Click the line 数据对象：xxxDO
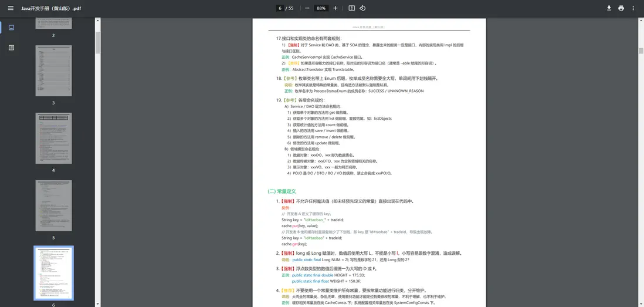This screenshot has height=307, width=644. coord(320,155)
